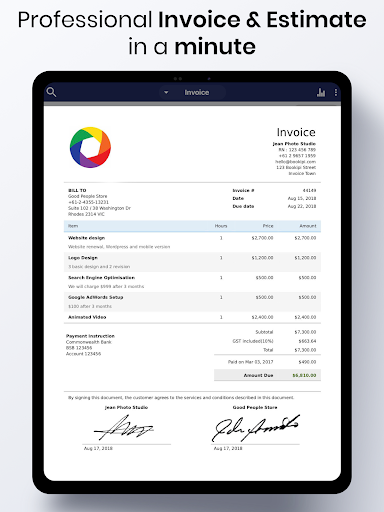Open the search magnifier icon
Image resolution: width=384 pixels, height=512 pixels.
(x=51, y=92)
